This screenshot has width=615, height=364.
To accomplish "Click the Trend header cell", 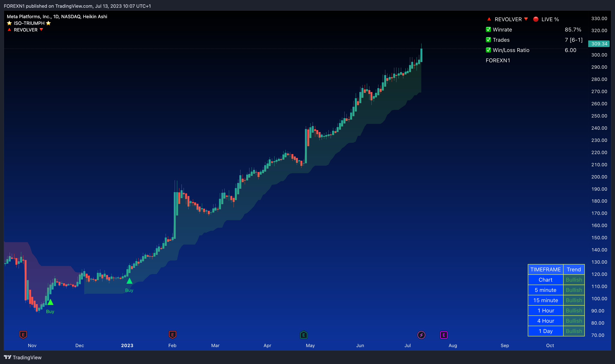I will click(x=574, y=269).
